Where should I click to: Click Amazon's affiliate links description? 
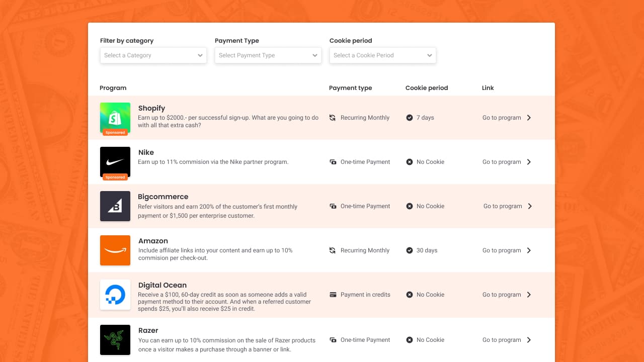pyautogui.click(x=215, y=254)
